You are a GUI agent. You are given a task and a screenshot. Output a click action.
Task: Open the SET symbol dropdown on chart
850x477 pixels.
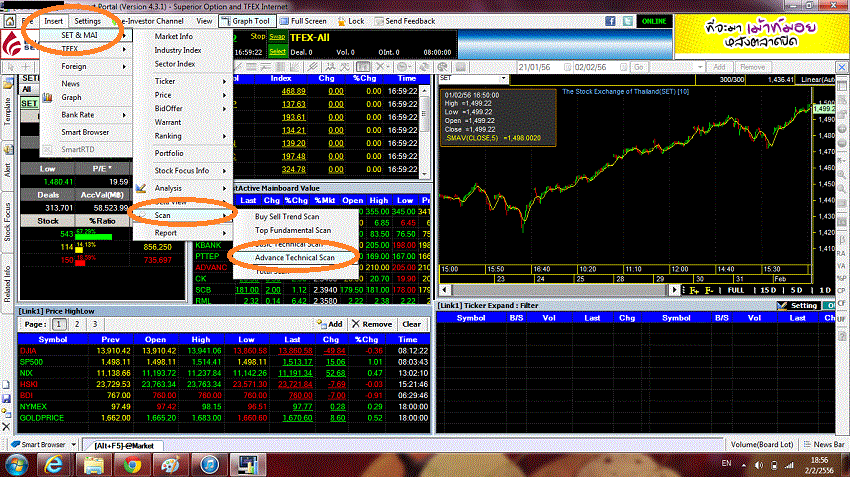[x=503, y=79]
